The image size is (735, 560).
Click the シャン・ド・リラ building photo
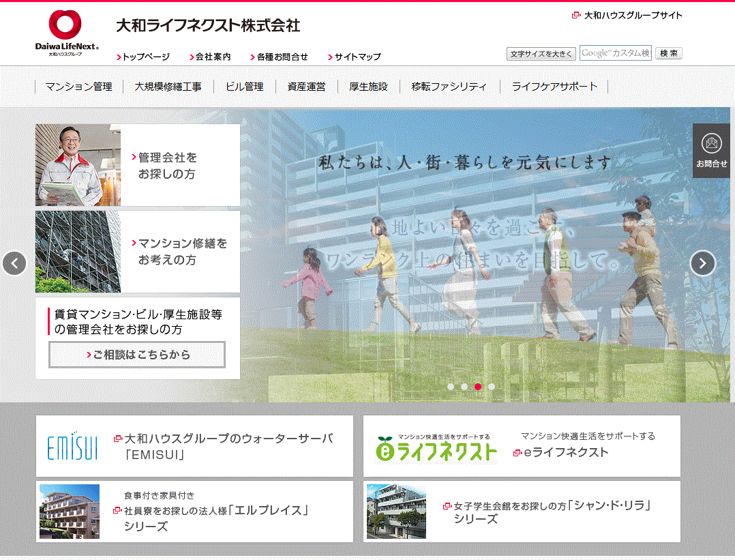coord(396,511)
